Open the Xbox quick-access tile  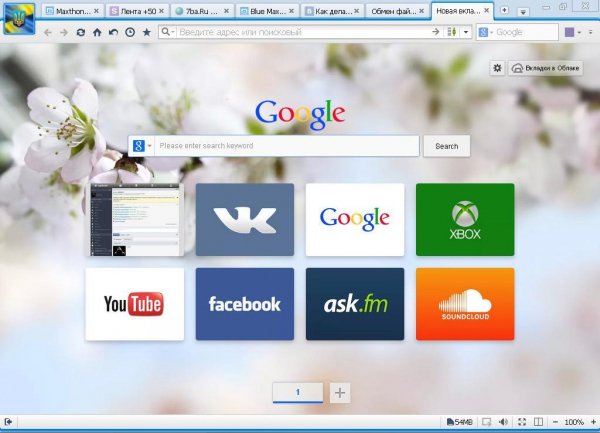[x=465, y=220]
